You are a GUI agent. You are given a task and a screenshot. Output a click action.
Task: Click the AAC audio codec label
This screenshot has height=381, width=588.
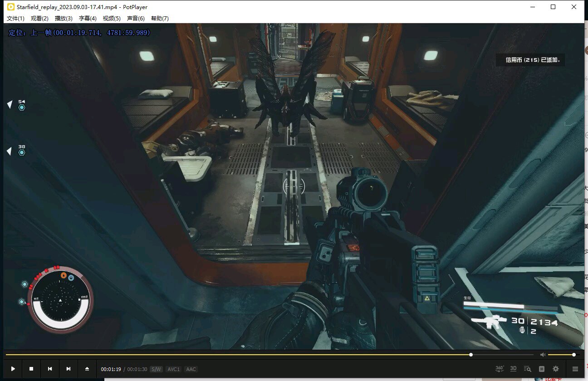click(x=191, y=369)
